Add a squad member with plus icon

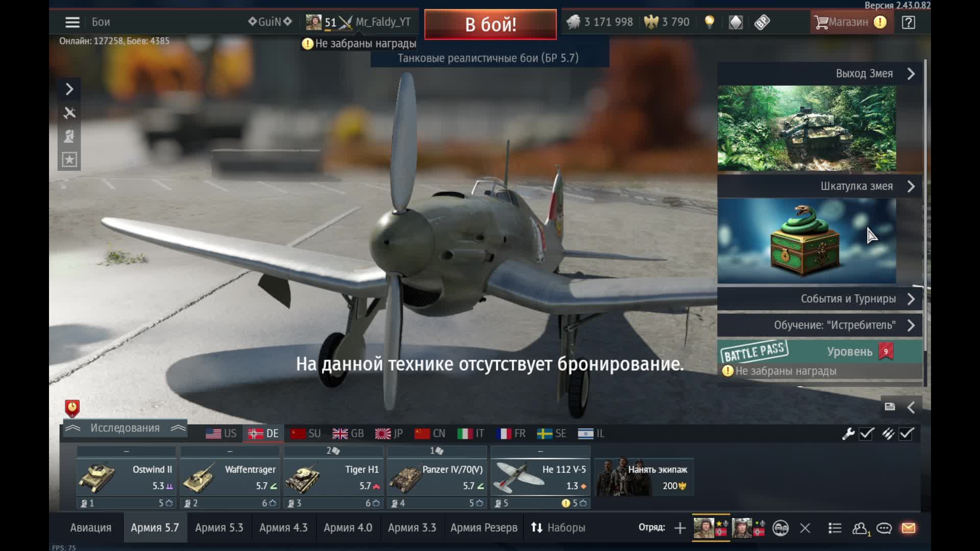680,528
